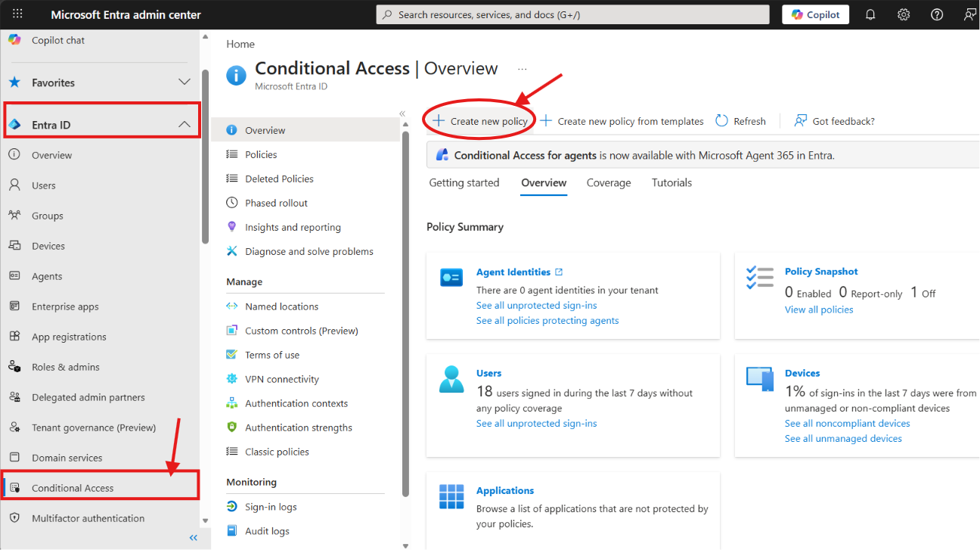Viewport: 980px width, 550px height.
Task: Click See all unmanaged devices
Action: [x=843, y=438]
